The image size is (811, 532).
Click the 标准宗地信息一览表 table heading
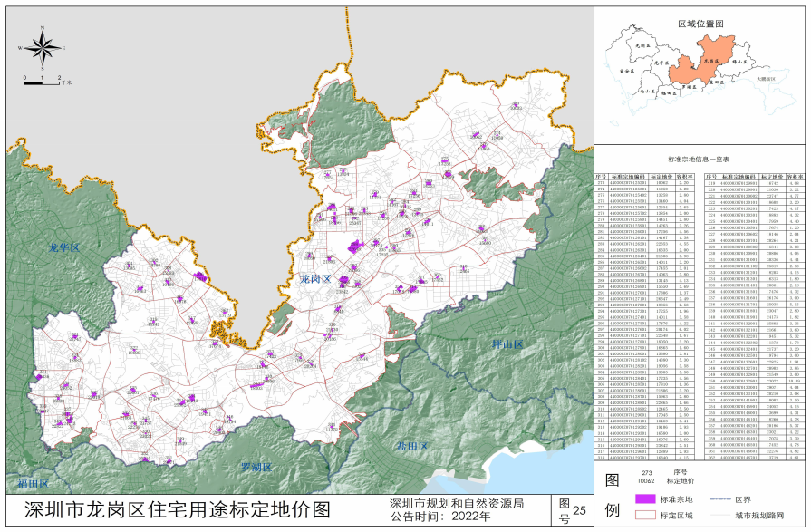(701, 158)
